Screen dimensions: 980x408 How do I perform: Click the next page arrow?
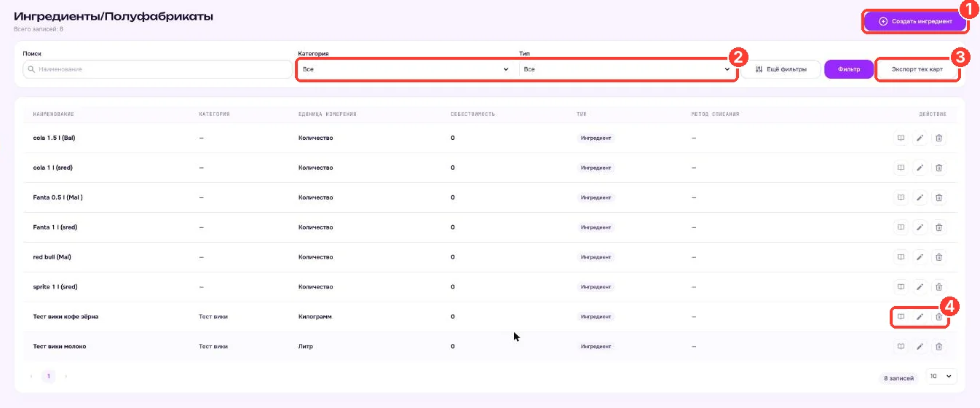[66, 376]
